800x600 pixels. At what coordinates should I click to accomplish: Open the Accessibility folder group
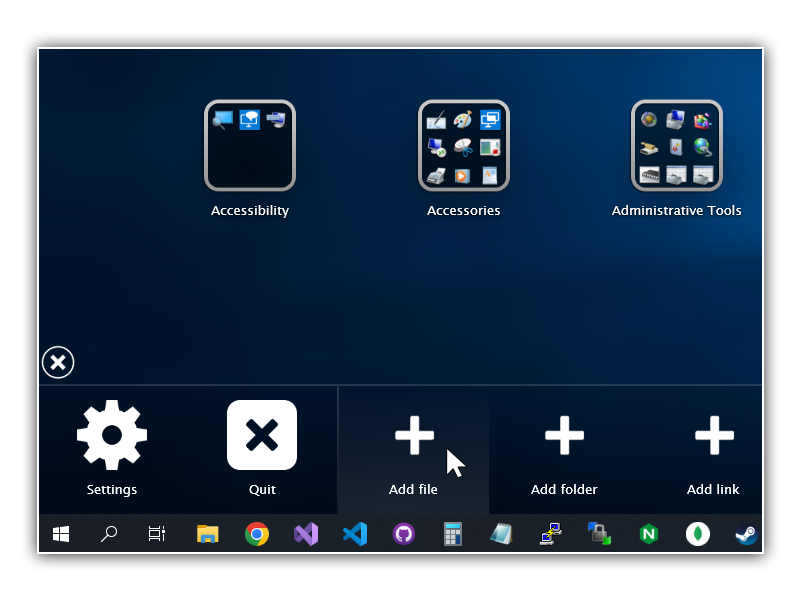(x=250, y=146)
